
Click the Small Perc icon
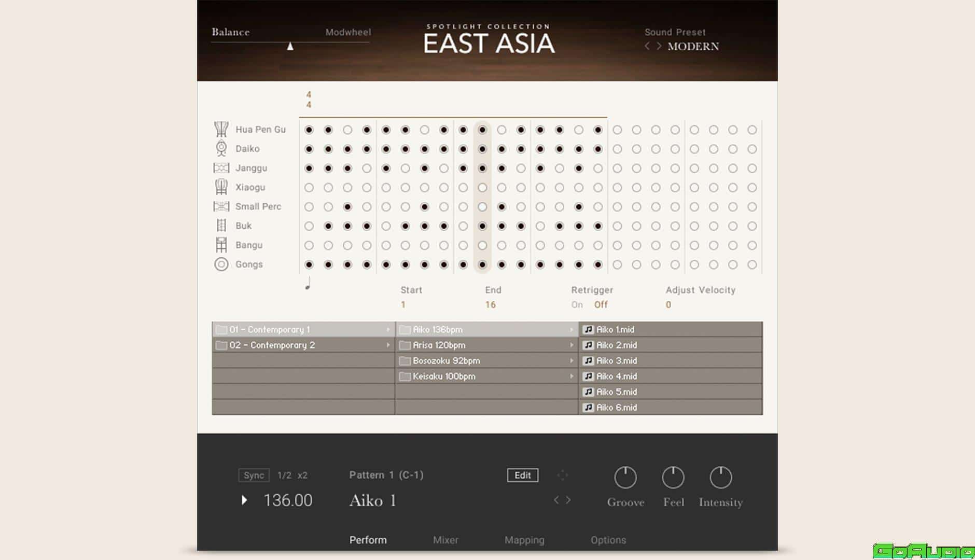pyautogui.click(x=221, y=206)
